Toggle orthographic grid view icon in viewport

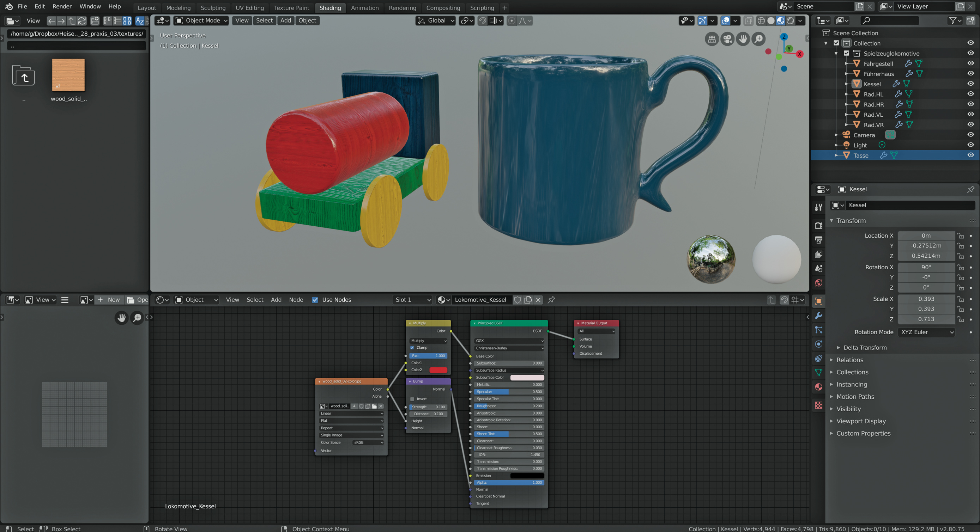pos(712,39)
